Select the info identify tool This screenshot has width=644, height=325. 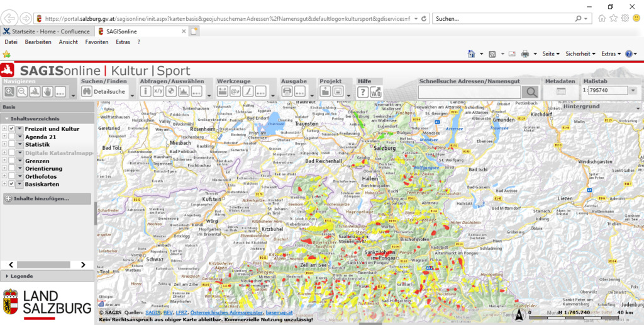point(145,92)
